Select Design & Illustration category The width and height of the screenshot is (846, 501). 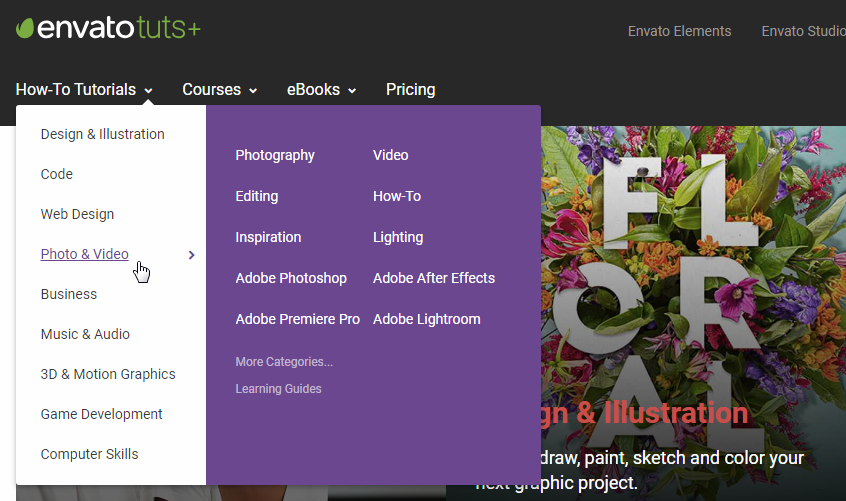tap(103, 134)
